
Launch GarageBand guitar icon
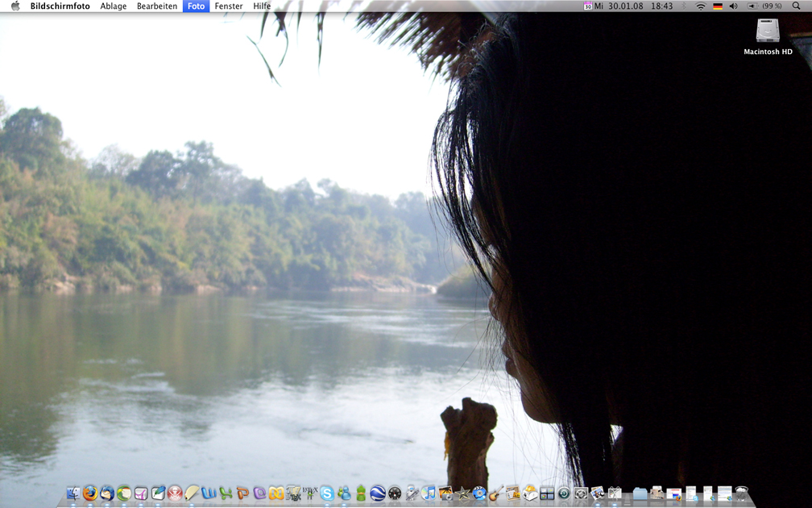coord(495,493)
